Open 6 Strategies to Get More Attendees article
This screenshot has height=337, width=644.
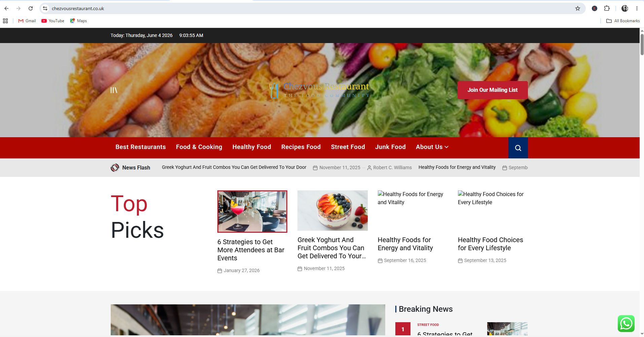pos(251,250)
